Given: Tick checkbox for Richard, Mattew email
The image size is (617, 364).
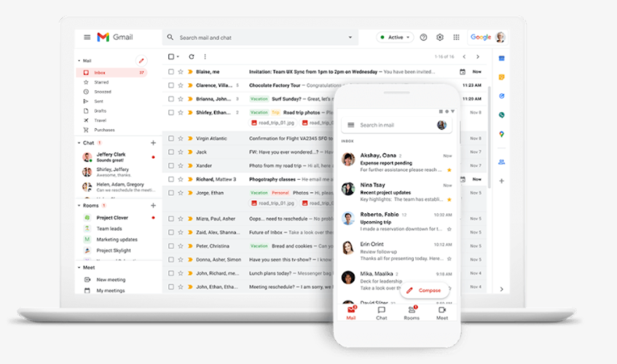Looking at the screenshot, I should coord(170,179).
